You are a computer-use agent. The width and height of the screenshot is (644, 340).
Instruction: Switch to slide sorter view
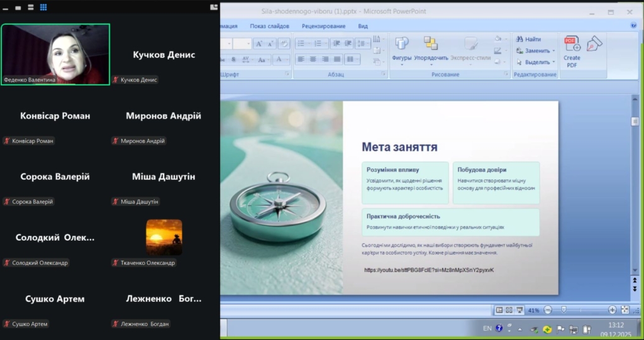click(509, 310)
